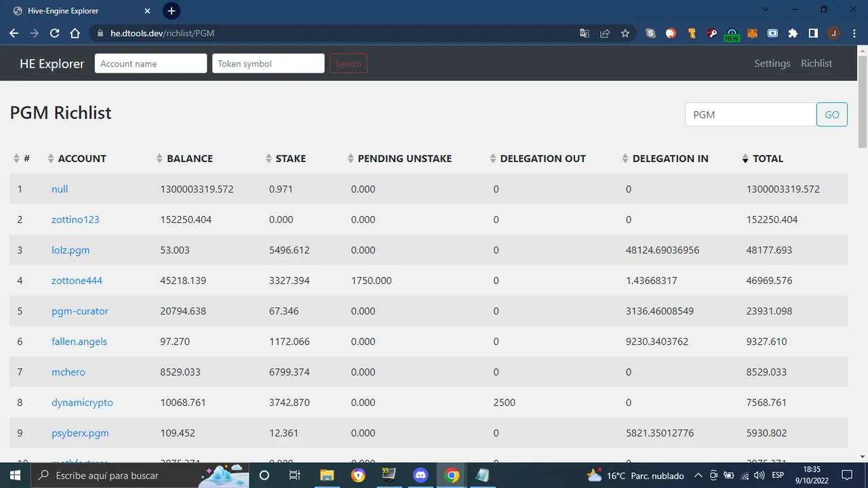868x488 pixels.
Task: Open Cortana circle icon in taskbar
Action: (264, 475)
